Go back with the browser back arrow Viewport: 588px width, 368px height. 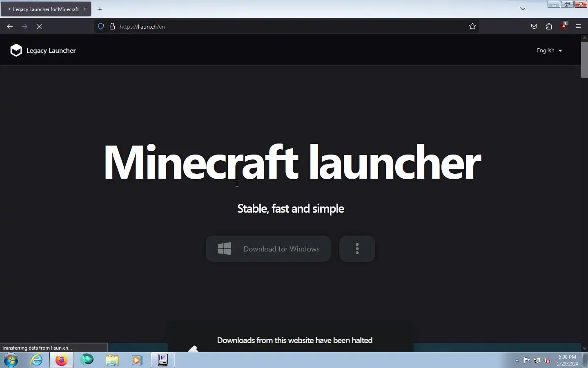click(x=10, y=27)
